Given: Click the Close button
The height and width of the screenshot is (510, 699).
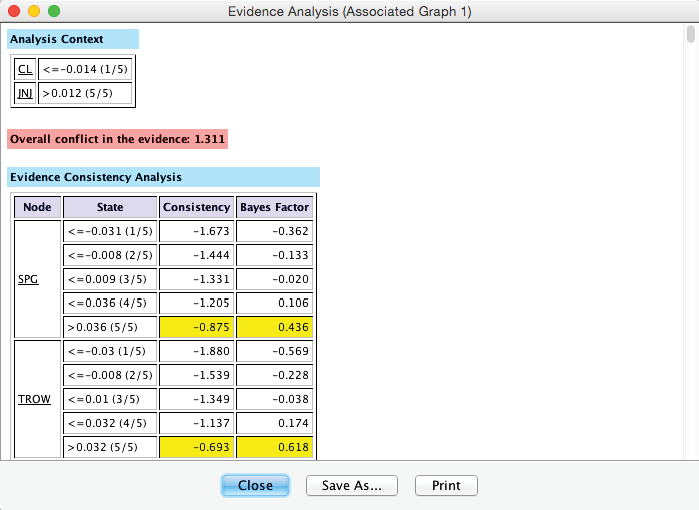Looking at the screenshot, I should pyautogui.click(x=255, y=485).
